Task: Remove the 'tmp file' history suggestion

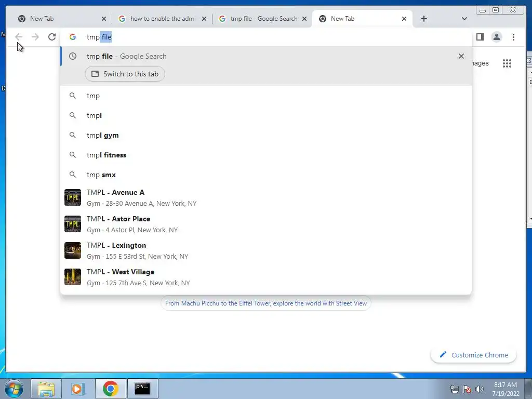Action: point(461,56)
